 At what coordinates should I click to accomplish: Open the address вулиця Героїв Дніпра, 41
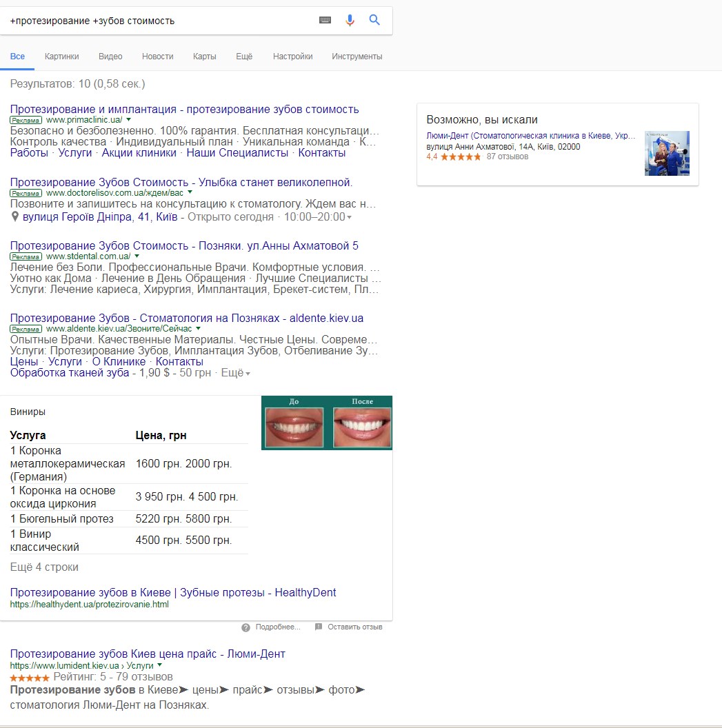click(100, 217)
